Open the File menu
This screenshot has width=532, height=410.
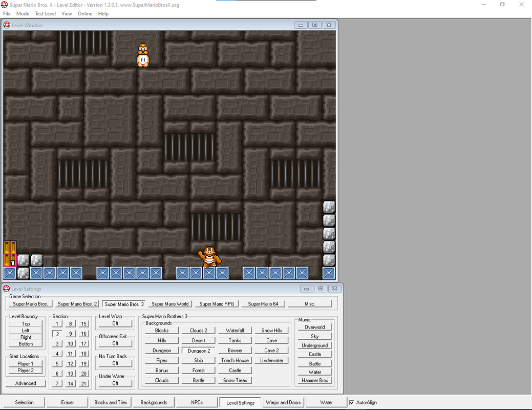[7, 14]
